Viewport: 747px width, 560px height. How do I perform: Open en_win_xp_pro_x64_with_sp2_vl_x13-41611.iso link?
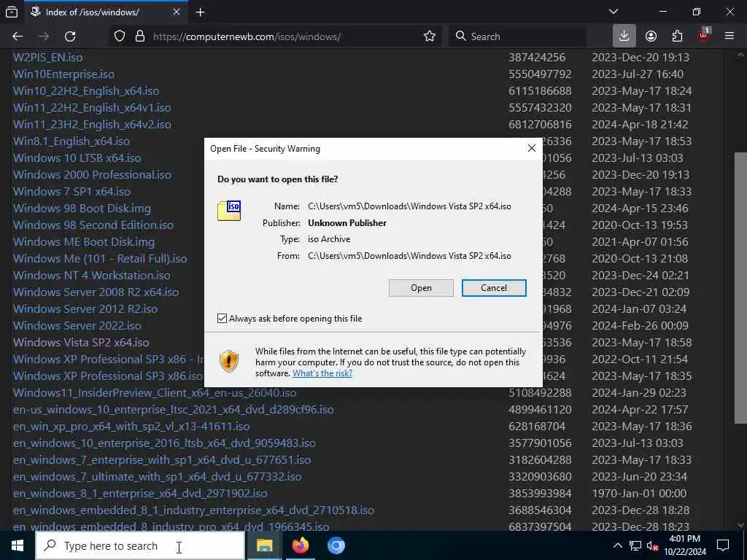click(x=131, y=426)
